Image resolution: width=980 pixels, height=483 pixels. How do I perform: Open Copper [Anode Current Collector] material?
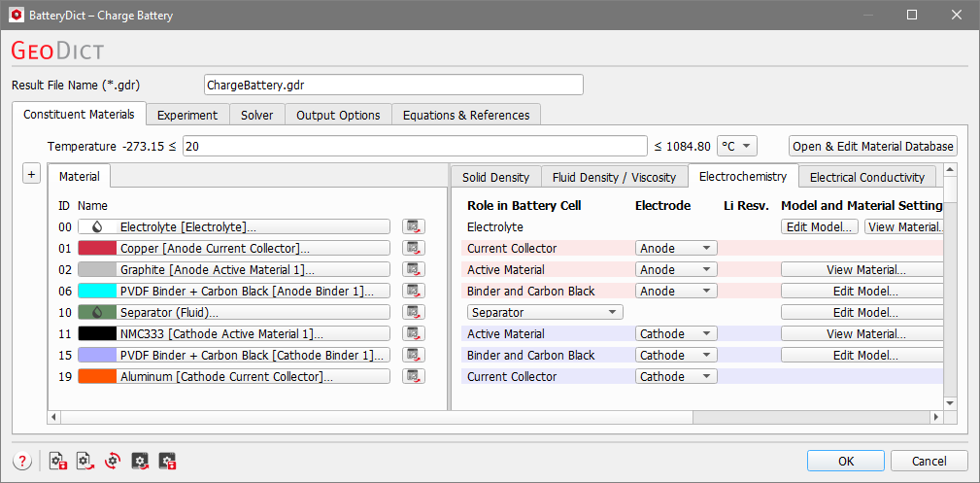(x=234, y=249)
